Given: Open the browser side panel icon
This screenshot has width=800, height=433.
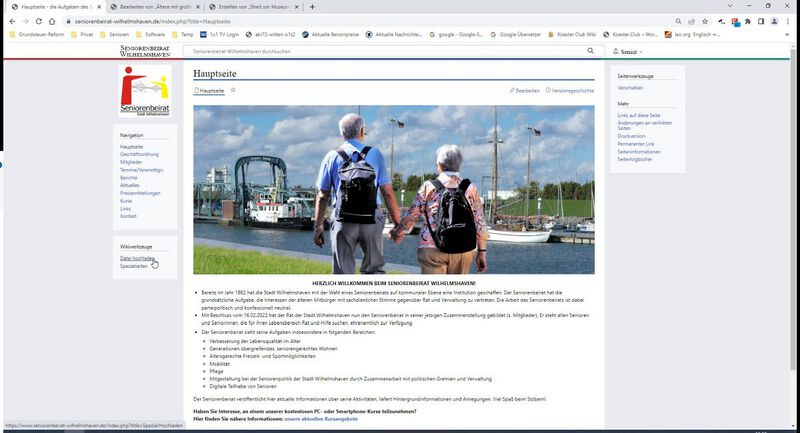Looking at the screenshot, I should [x=761, y=21].
